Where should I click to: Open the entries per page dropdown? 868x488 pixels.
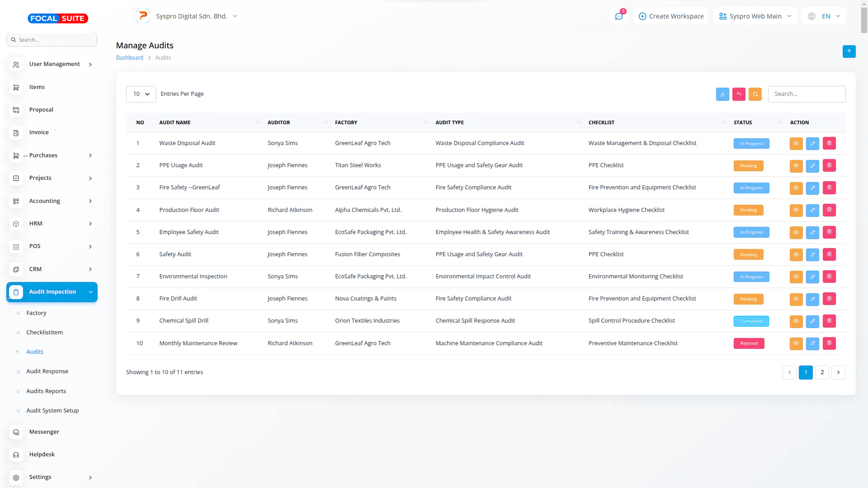point(141,94)
